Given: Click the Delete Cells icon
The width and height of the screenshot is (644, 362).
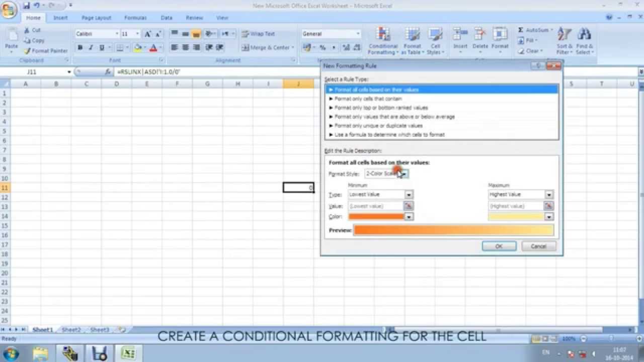Looking at the screenshot, I should 480,34.
